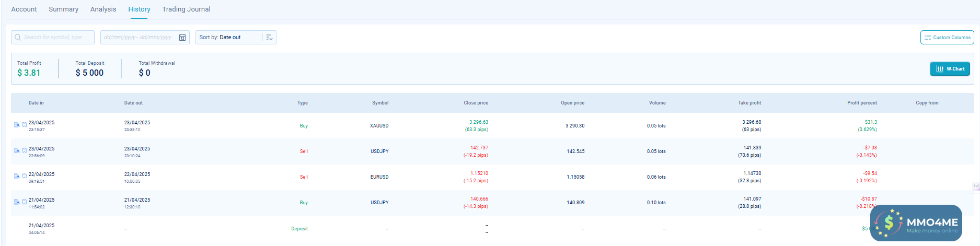
Task: Open the Sort by Date out dropdown
Action: pyautogui.click(x=228, y=38)
